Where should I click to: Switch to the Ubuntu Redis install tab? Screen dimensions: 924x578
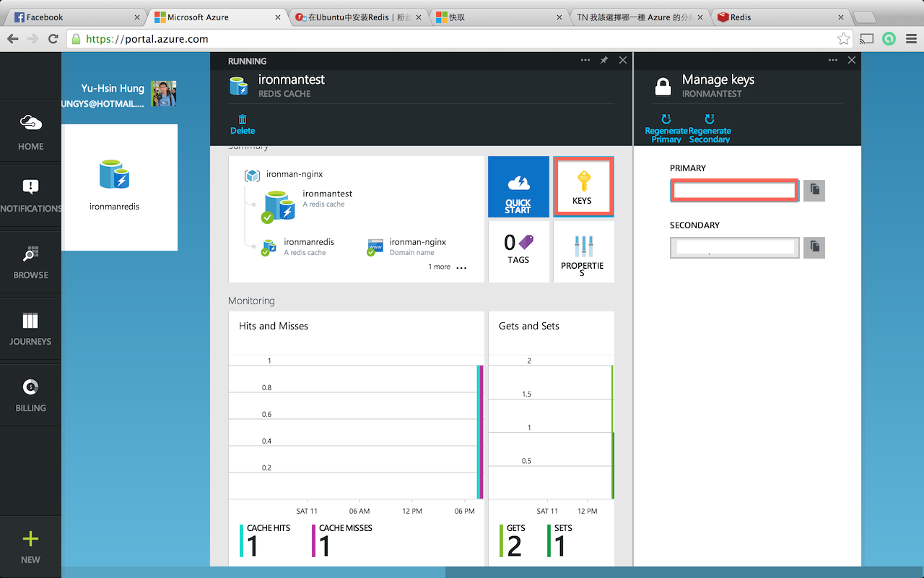coord(357,17)
